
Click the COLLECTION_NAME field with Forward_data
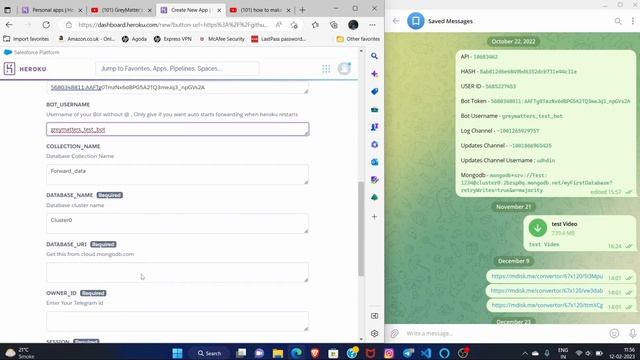(178, 175)
